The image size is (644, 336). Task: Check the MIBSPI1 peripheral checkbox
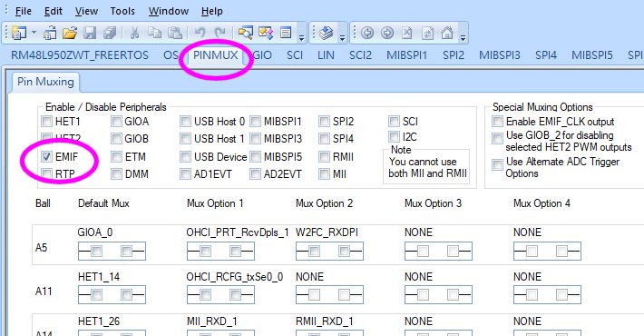(x=256, y=122)
